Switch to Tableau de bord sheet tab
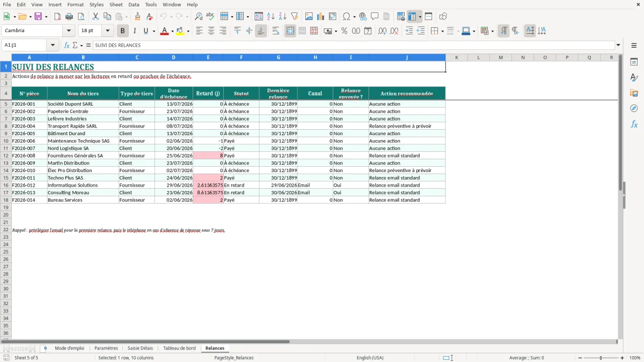The width and height of the screenshot is (644, 362). pyautogui.click(x=179, y=348)
